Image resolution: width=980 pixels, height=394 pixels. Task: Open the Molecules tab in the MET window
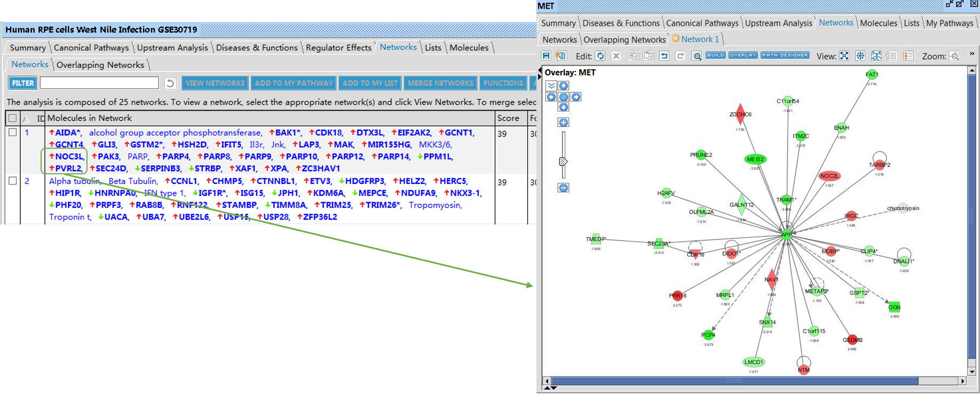(879, 23)
